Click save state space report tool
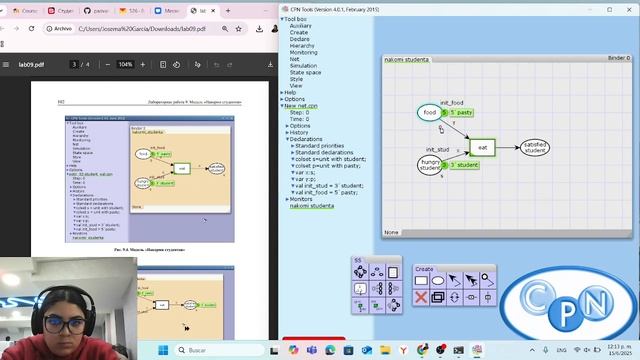 click(393, 272)
